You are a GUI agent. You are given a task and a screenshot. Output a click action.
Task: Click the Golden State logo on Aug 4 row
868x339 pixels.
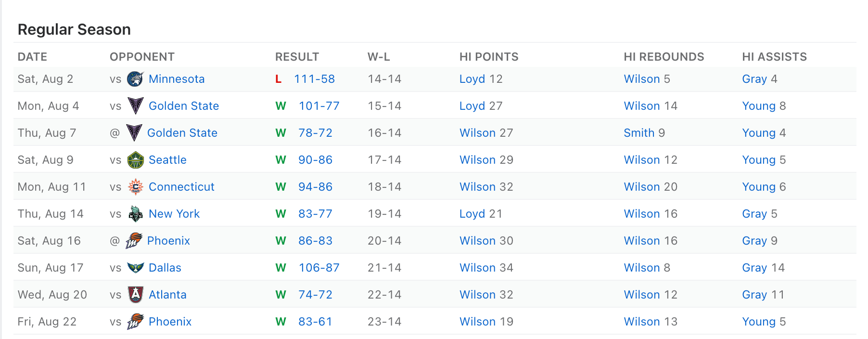[x=135, y=106]
